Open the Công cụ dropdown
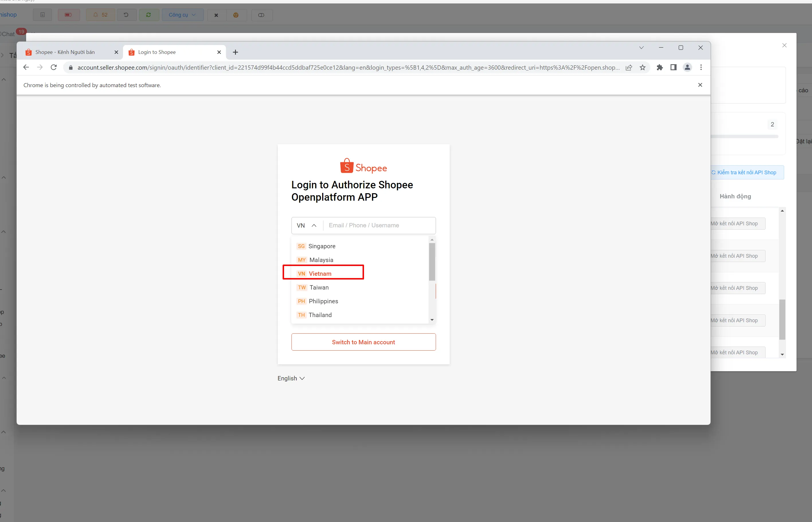This screenshot has height=522, width=812. [182, 15]
